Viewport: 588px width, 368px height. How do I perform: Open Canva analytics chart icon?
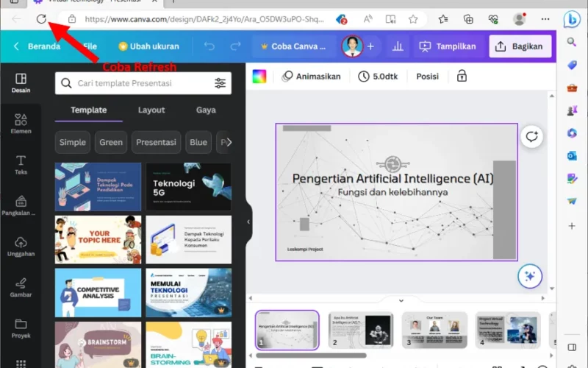pos(398,46)
